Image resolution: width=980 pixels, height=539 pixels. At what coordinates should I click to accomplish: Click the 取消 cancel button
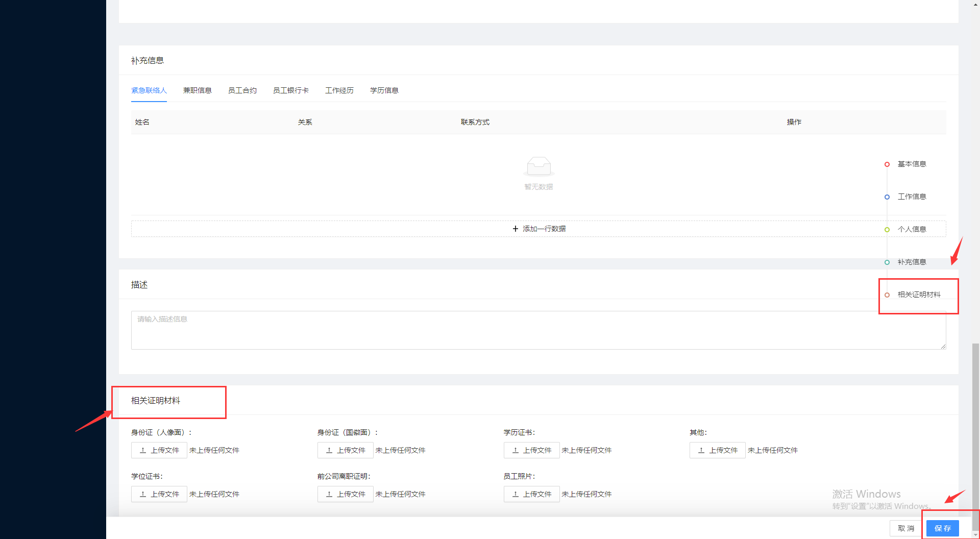coord(906,528)
